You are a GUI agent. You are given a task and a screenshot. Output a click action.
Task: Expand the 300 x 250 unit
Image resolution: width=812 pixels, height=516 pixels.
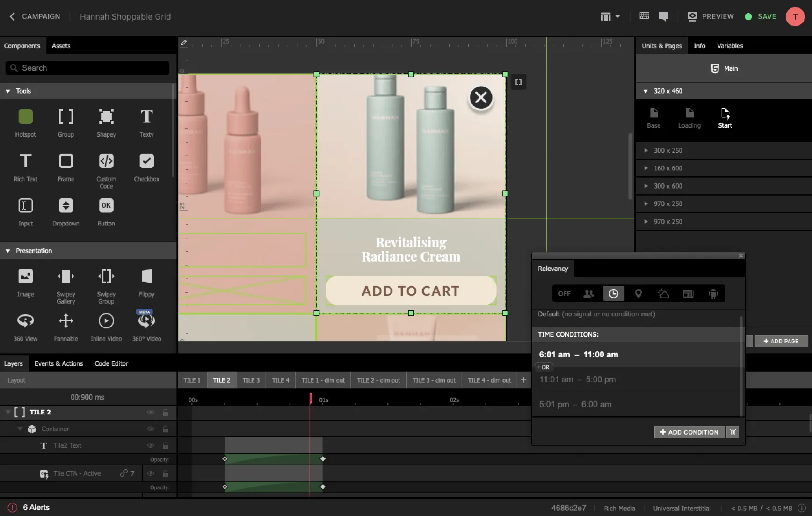click(x=645, y=150)
